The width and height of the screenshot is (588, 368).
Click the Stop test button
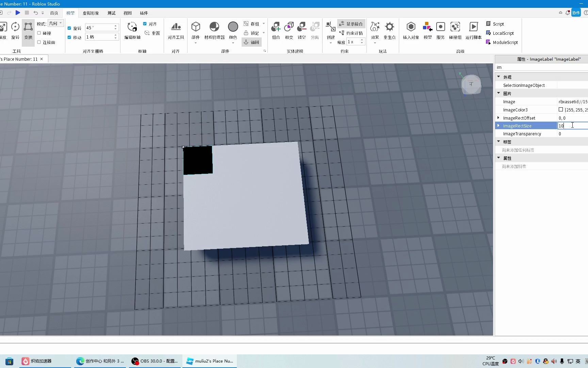27,13
